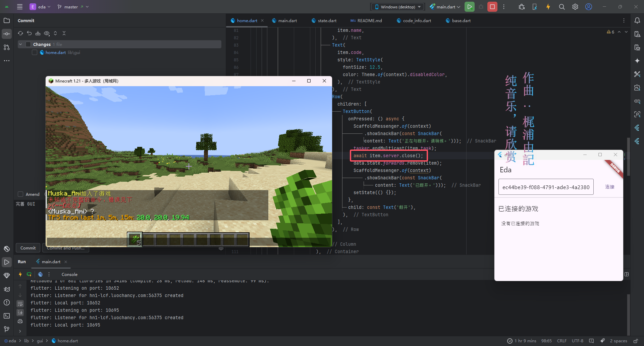Open the Problems tool window icon
The width and height of the screenshot is (644, 346).
point(7,302)
